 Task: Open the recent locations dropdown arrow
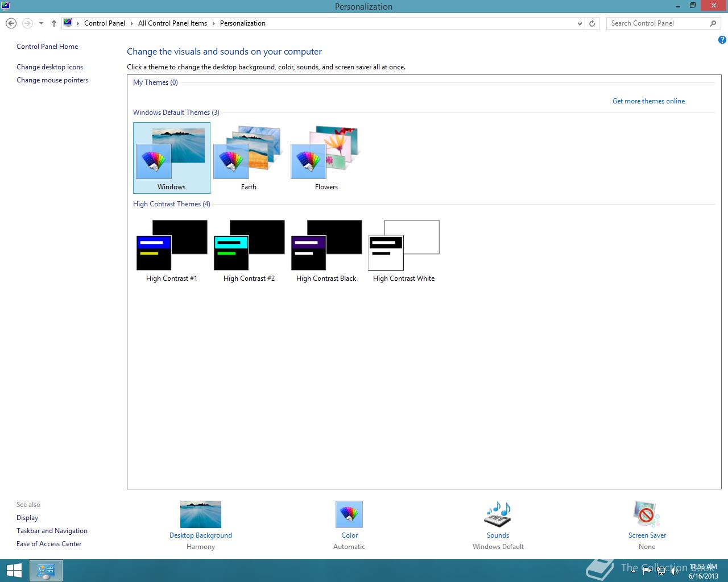41,23
